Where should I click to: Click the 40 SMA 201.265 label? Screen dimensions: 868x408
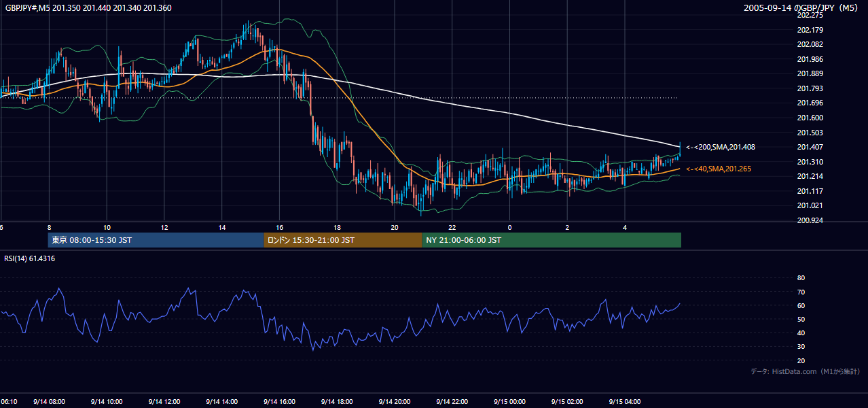click(x=719, y=169)
